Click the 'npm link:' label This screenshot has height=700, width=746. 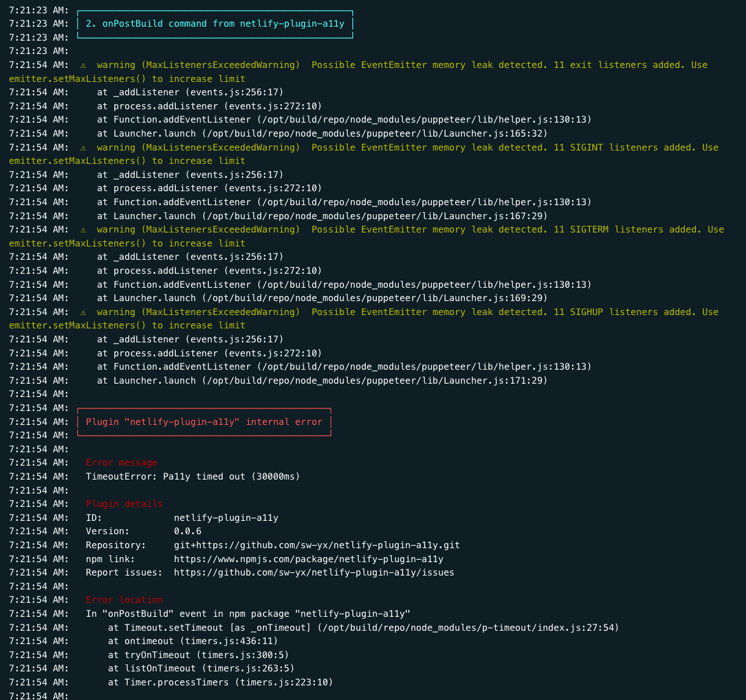click(110, 559)
